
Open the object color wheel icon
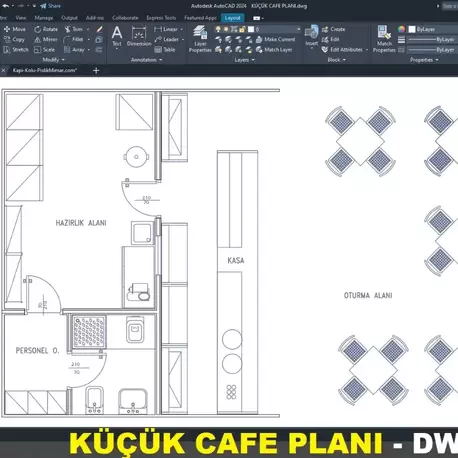(401, 29)
